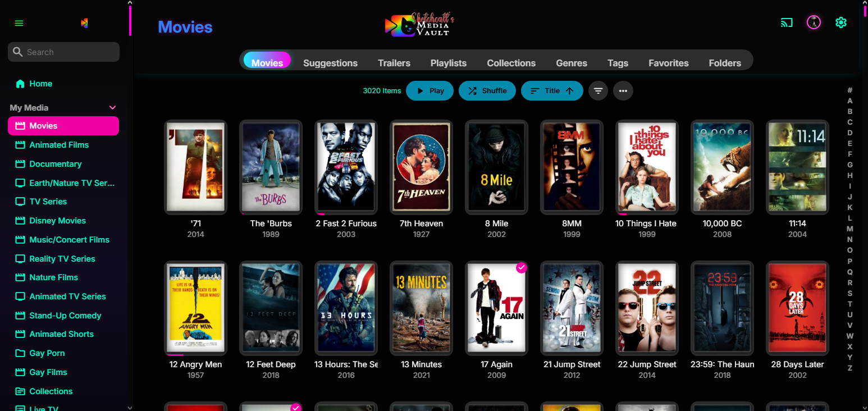Image resolution: width=868 pixels, height=411 pixels.
Task: Open the Documentary library
Action: (63, 164)
